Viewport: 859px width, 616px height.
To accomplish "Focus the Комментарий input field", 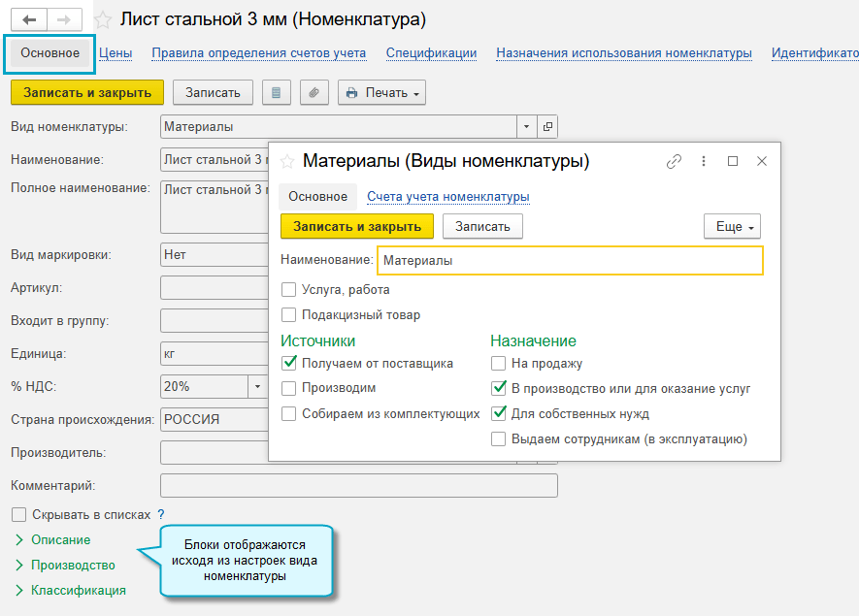I will [359, 486].
